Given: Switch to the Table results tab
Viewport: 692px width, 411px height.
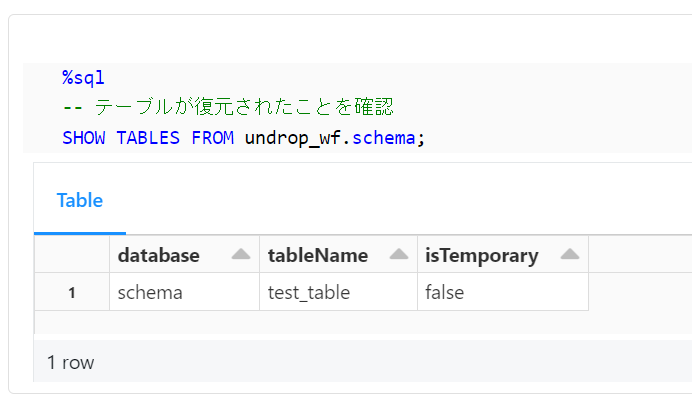Looking at the screenshot, I should pyautogui.click(x=80, y=200).
